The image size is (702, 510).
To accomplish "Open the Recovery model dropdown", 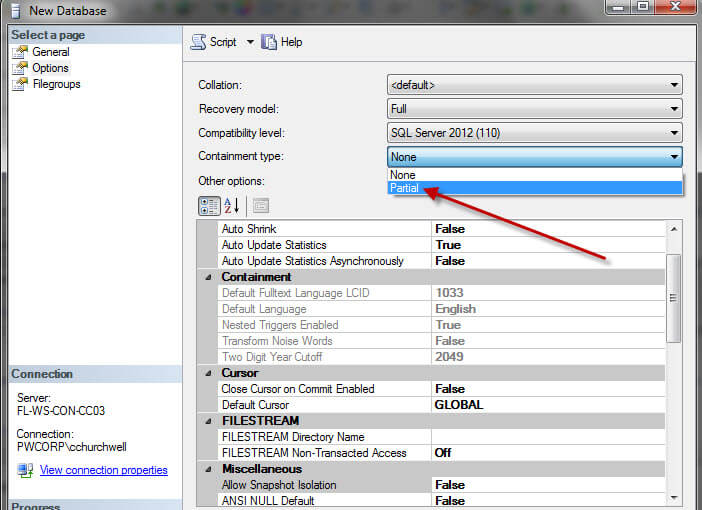I will (535, 109).
